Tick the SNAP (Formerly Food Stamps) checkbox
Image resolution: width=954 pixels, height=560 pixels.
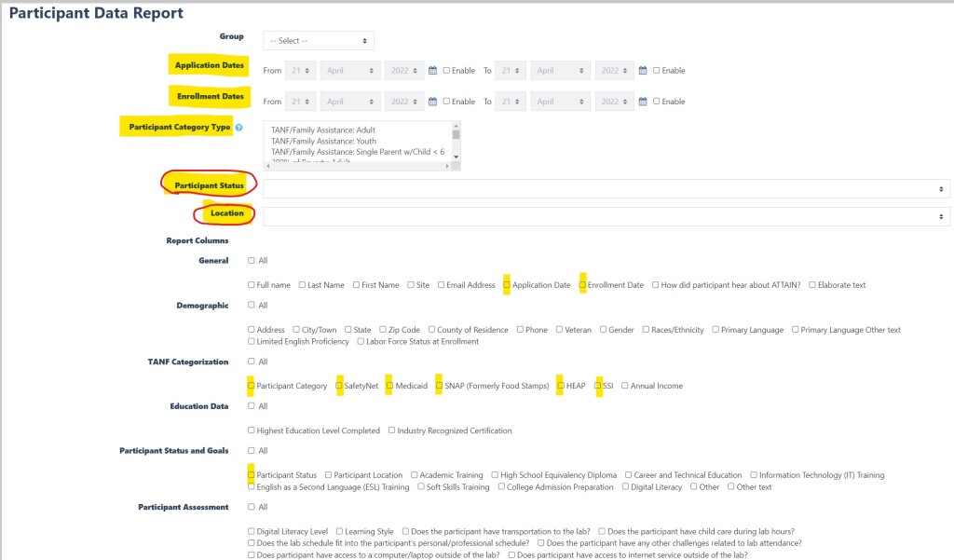click(439, 386)
